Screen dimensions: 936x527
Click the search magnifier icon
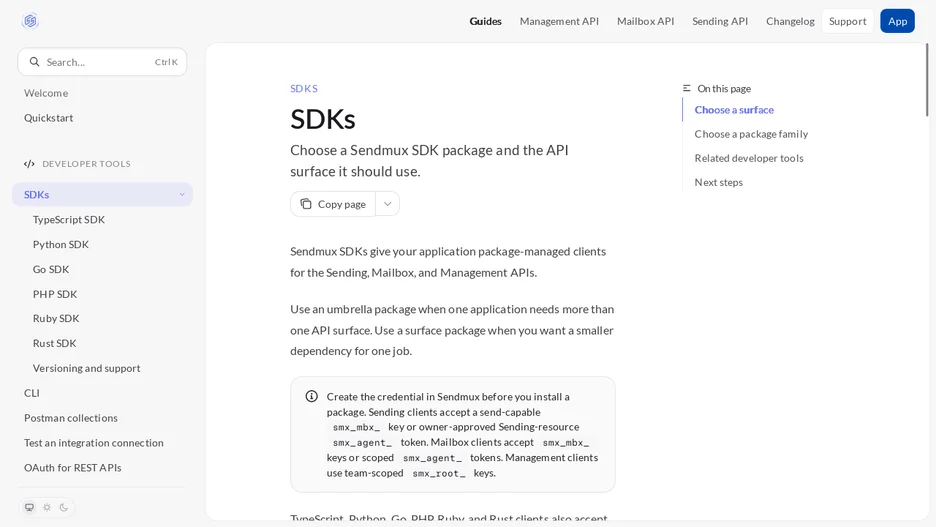click(x=35, y=61)
